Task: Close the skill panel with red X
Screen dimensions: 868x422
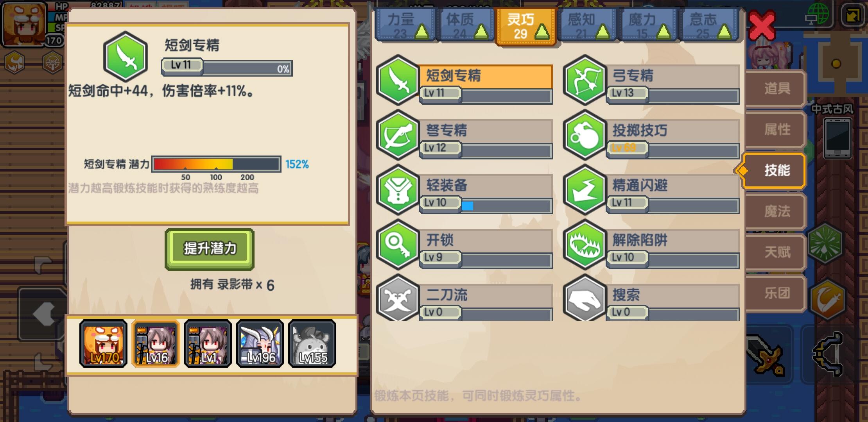Action: (761, 27)
